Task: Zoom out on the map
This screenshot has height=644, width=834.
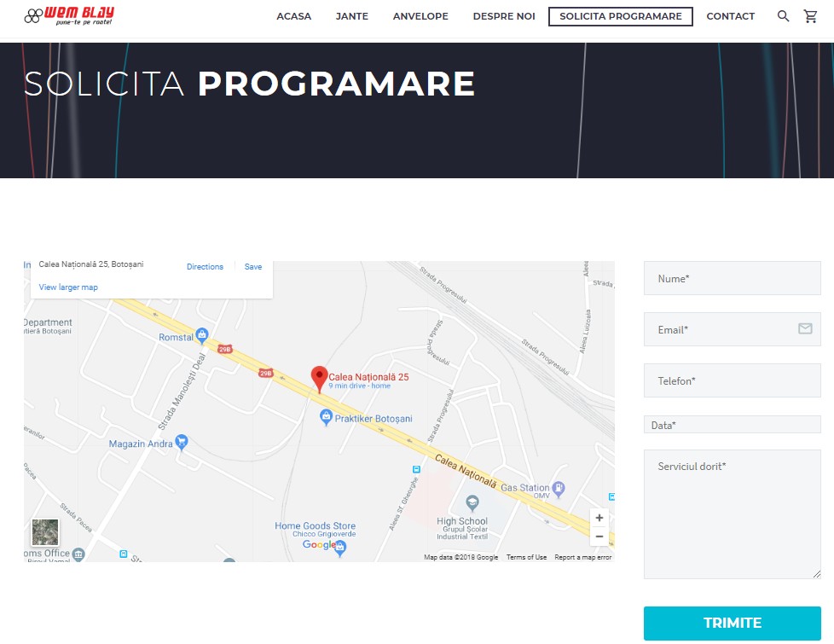Action: pos(599,537)
